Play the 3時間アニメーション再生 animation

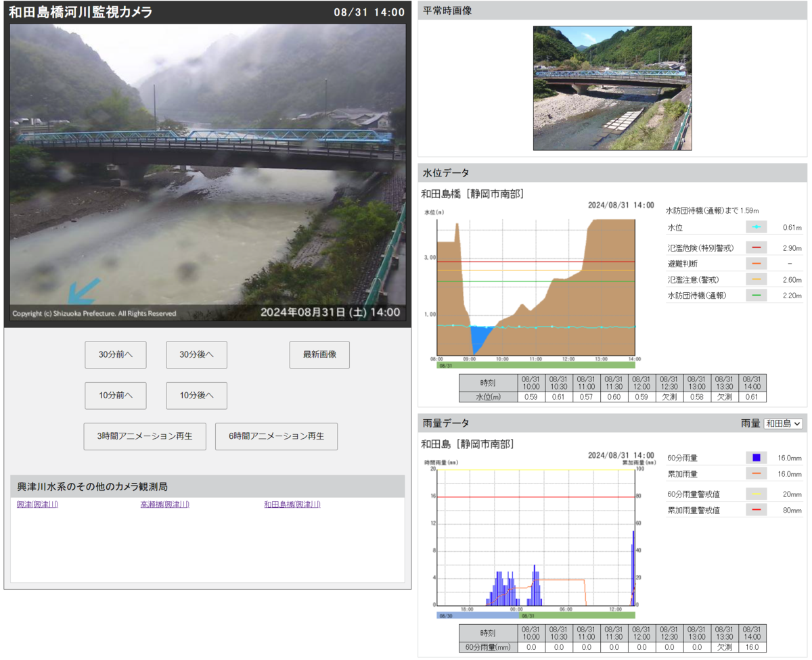[145, 436]
